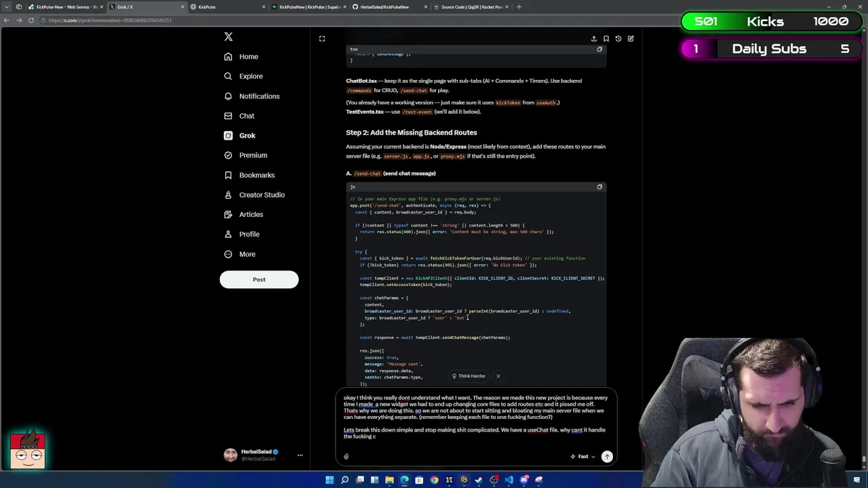Screen dimensions: 868x488
Task: Open Microsoft Edge from the taskbar
Action: 404,480
